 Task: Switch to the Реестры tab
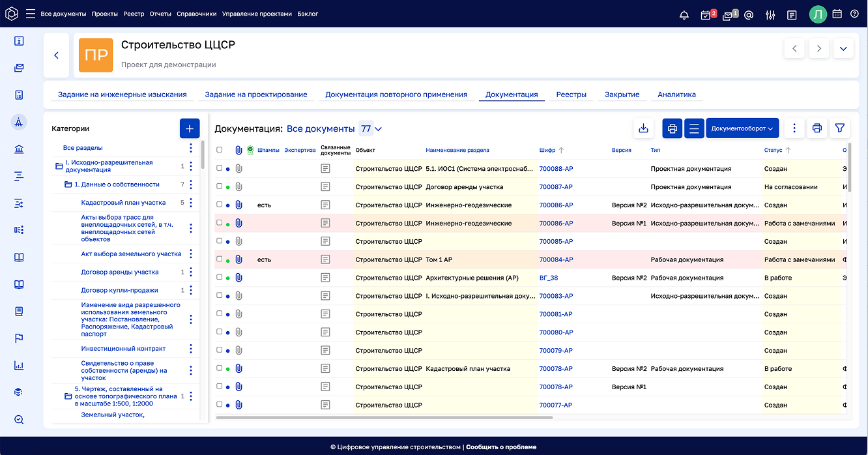point(571,95)
